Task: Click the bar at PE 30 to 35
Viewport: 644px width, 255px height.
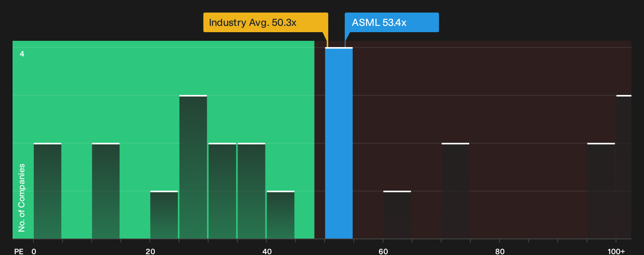Action: [222, 191]
